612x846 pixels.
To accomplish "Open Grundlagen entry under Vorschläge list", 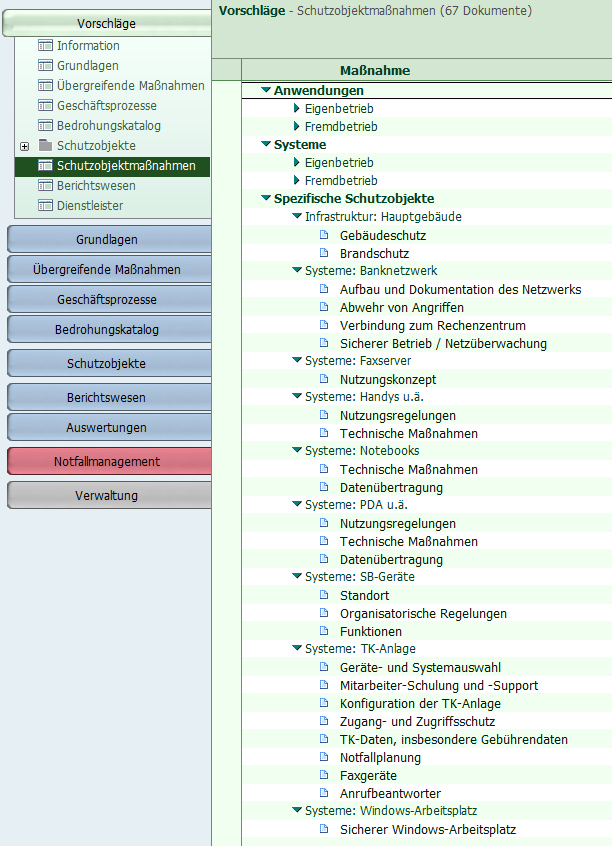I will (88, 66).
